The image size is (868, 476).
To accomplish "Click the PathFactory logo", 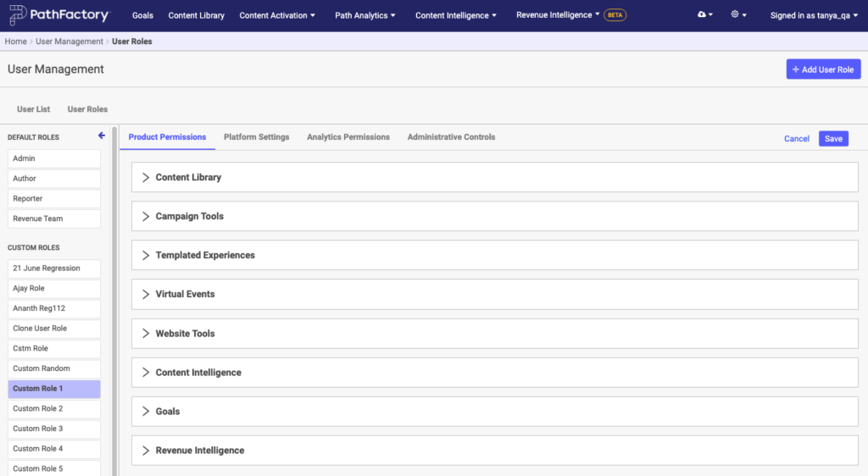I will tap(60, 15).
